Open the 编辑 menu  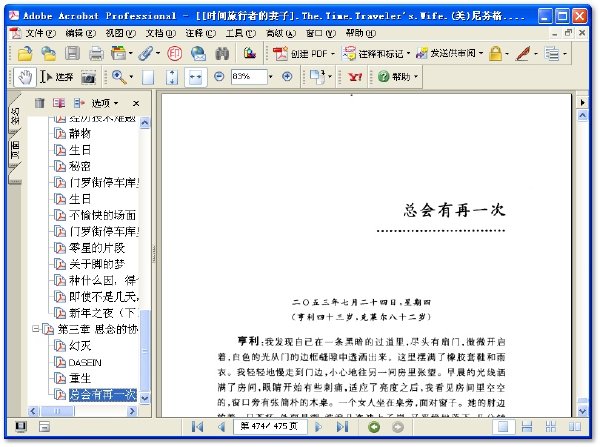[x=80, y=34]
